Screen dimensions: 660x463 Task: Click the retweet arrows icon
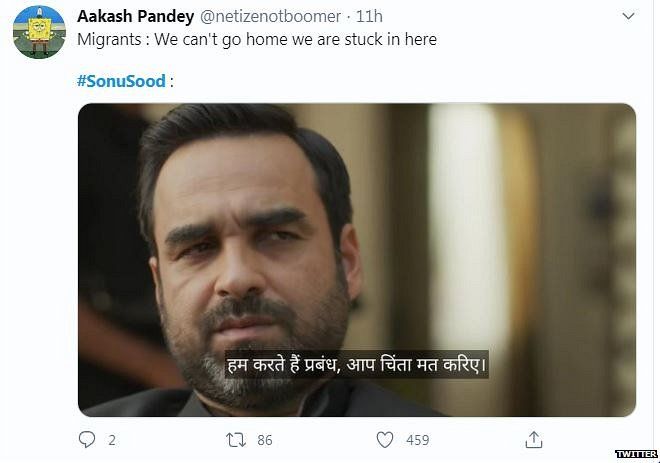235,439
